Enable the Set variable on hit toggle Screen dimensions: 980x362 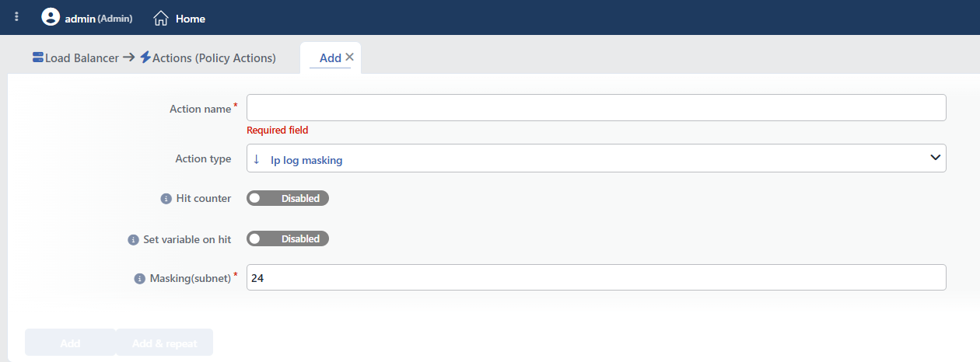click(x=288, y=238)
